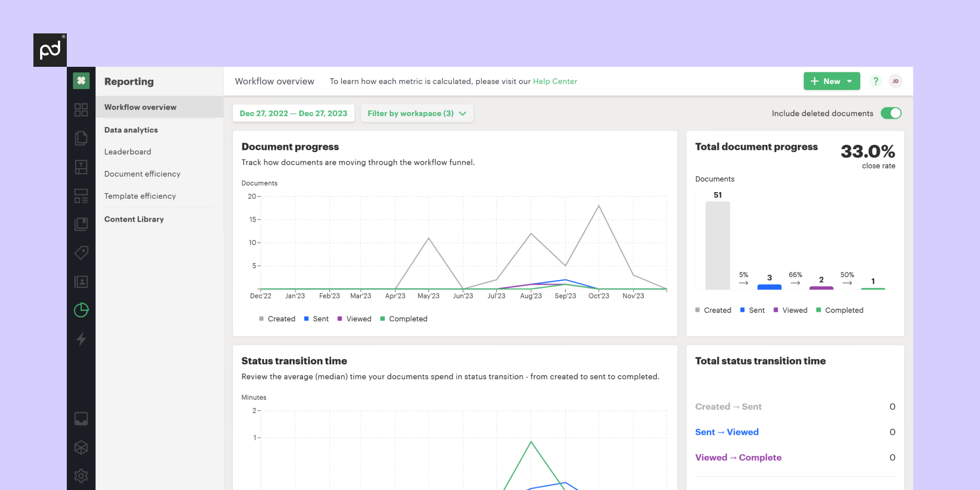Open the settings gear icon

click(81, 476)
